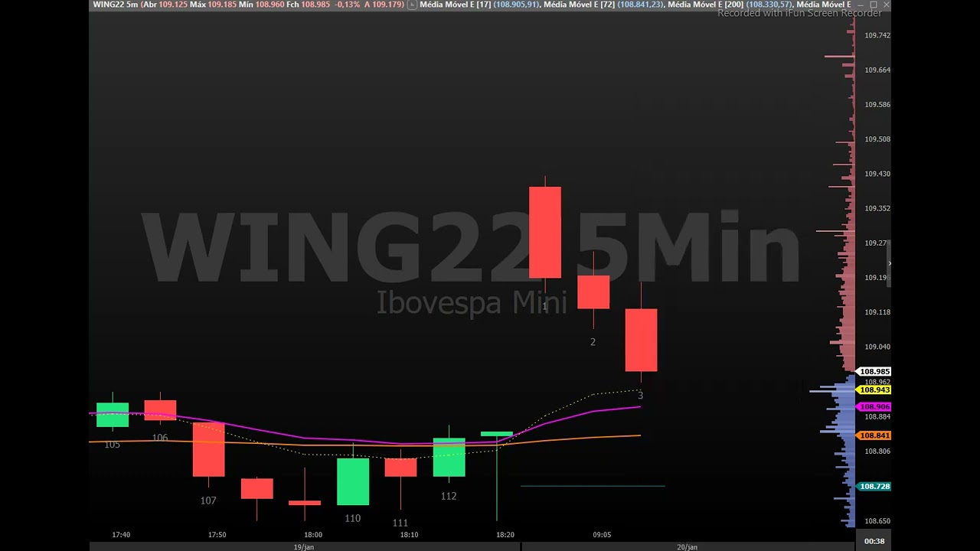Click the orange 108.841 moving average tag
The height and width of the screenshot is (551, 980).
pyautogui.click(x=874, y=436)
